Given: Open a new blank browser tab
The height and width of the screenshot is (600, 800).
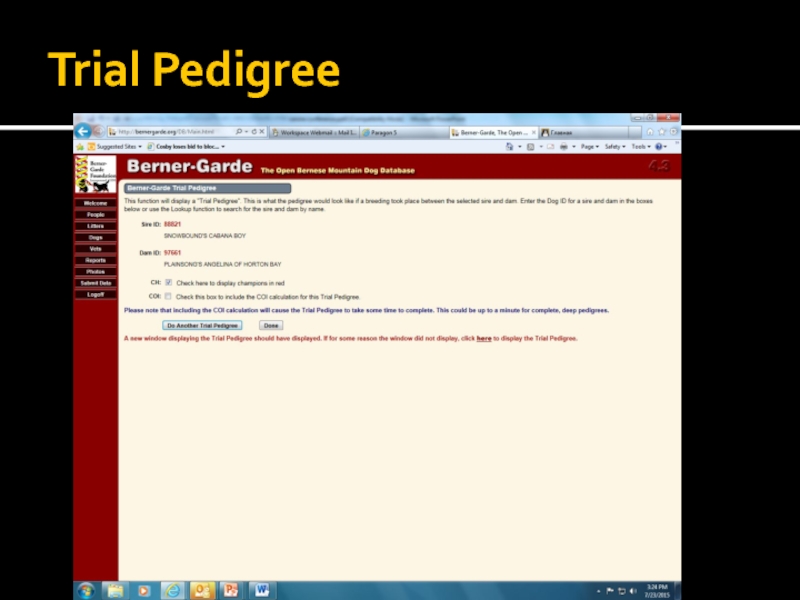Looking at the screenshot, I should (x=634, y=133).
